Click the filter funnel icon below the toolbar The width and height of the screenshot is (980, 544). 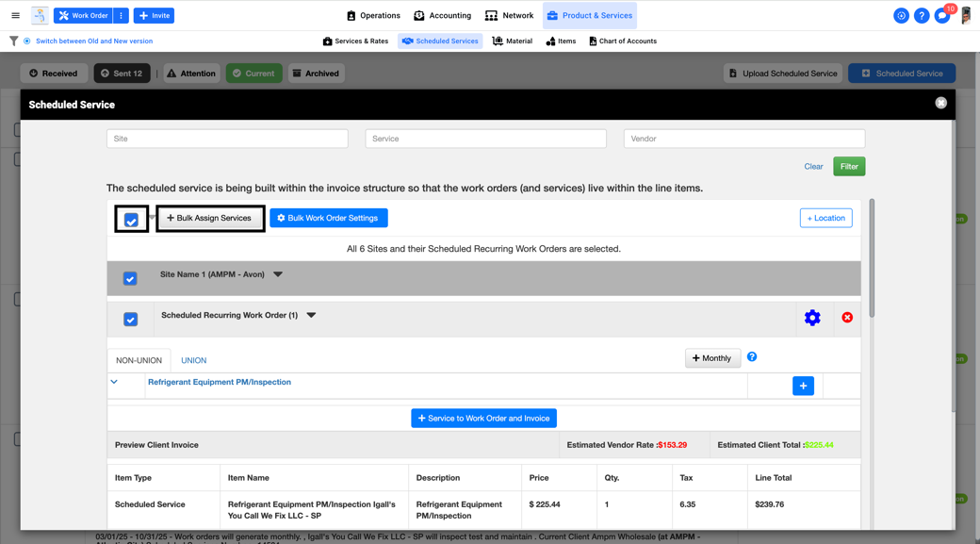coord(13,41)
